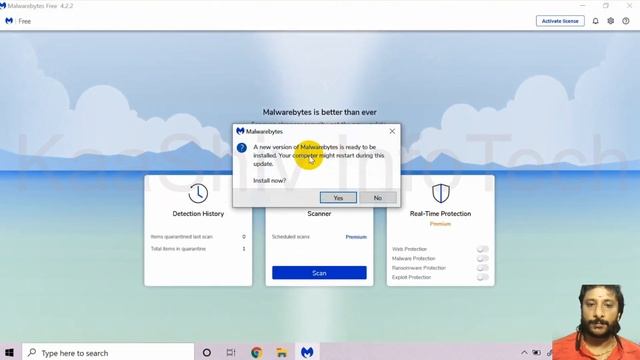Click the Activate license button

pyautogui.click(x=560, y=21)
